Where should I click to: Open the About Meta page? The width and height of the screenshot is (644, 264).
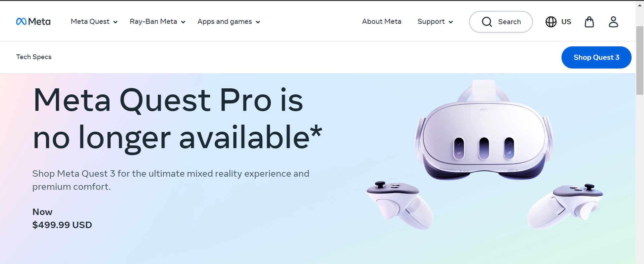[x=382, y=21]
